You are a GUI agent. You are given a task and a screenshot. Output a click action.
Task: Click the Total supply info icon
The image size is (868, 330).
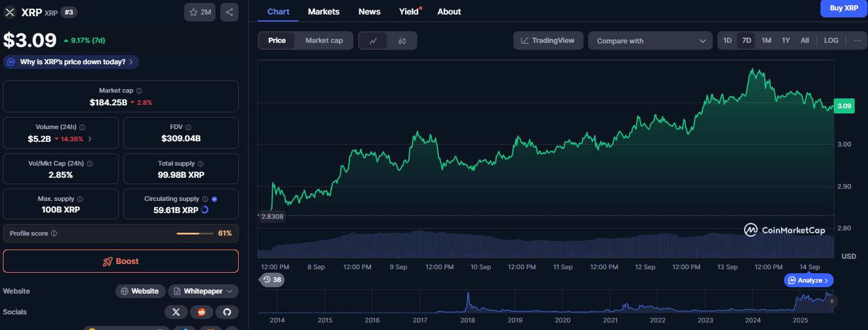click(x=200, y=164)
